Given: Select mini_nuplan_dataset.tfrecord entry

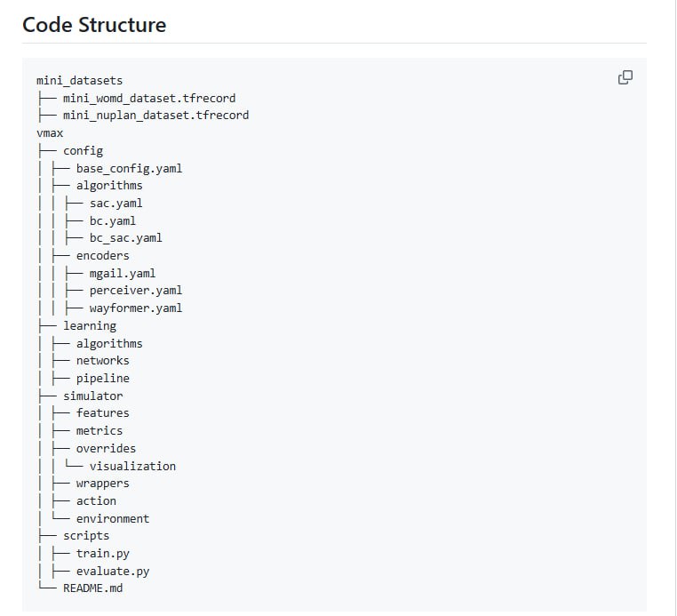Looking at the screenshot, I should click(155, 116).
